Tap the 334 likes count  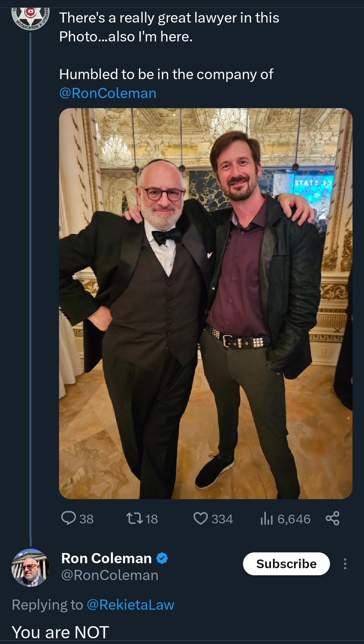(x=222, y=519)
